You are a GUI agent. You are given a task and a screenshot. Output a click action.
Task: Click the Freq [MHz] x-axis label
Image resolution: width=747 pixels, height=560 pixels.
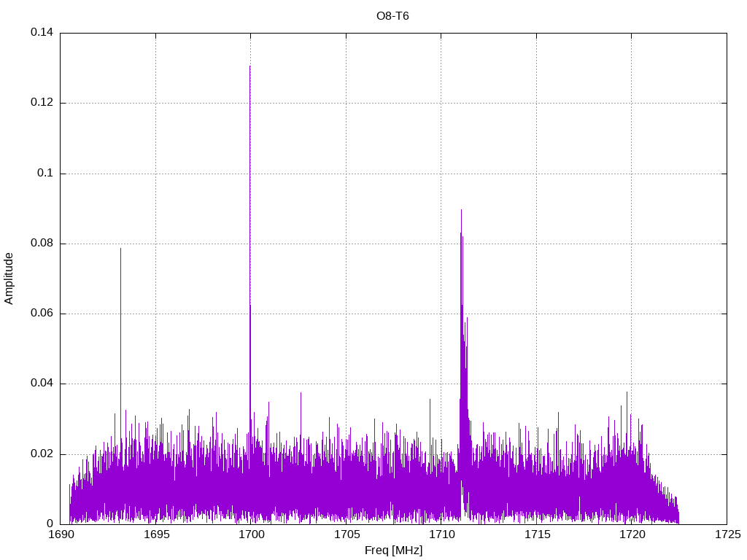[393, 551]
